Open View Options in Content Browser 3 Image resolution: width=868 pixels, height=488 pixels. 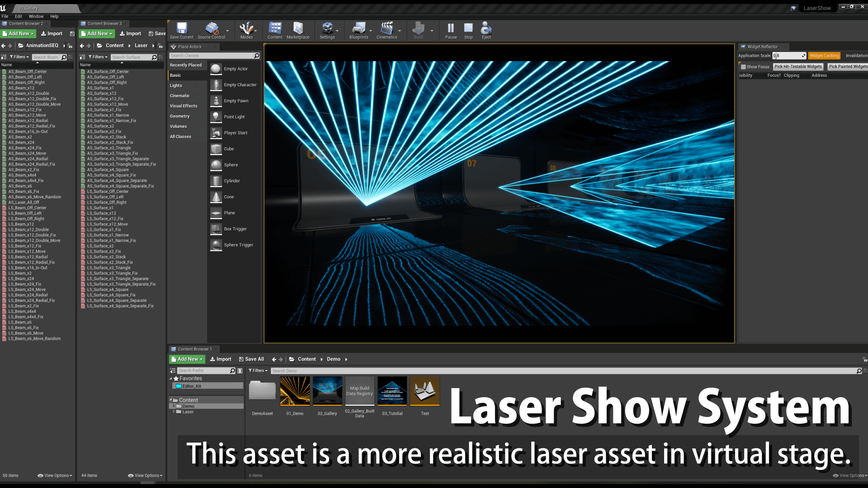coord(145,475)
